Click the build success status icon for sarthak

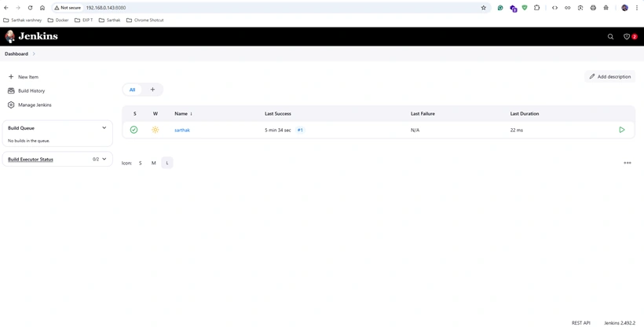click(x=134, y=130)
